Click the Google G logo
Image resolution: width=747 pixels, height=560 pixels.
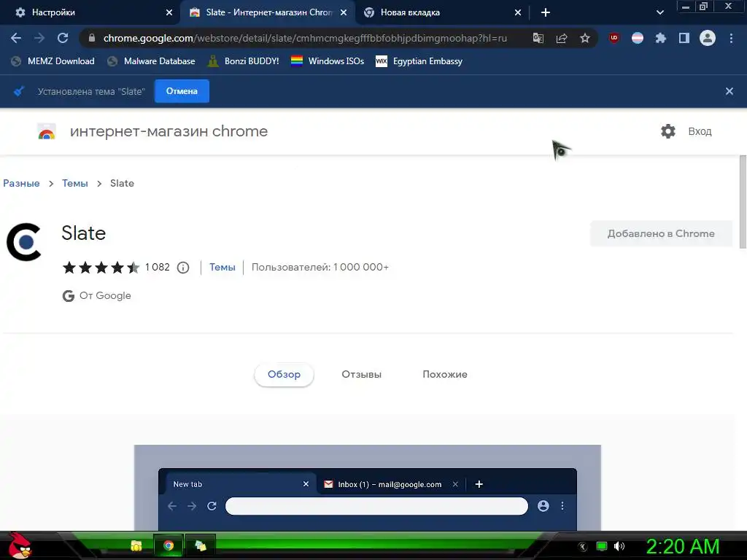68,296
